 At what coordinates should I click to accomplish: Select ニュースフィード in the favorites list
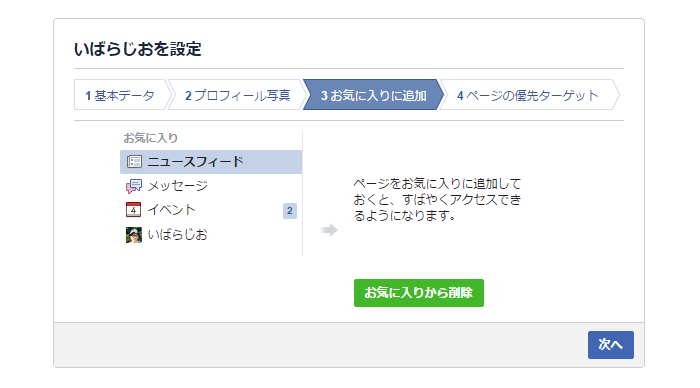(x=211, y=162)
